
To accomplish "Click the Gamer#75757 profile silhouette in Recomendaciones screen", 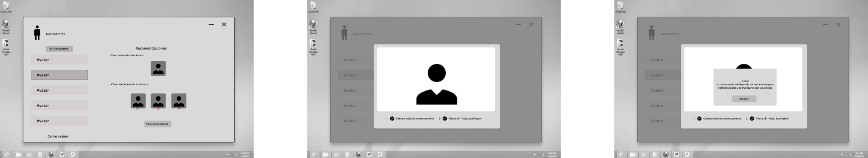I will coord(37,33).
